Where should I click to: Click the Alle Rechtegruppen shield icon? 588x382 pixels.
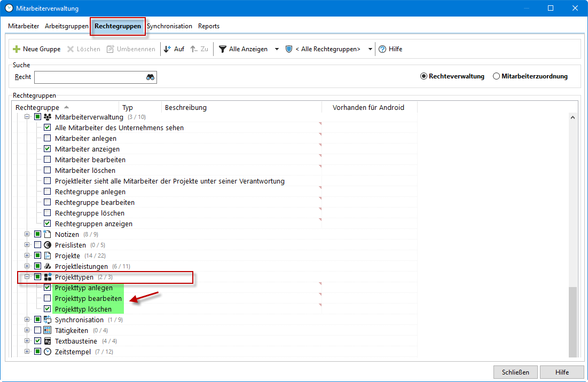click(x=289, y=49)
